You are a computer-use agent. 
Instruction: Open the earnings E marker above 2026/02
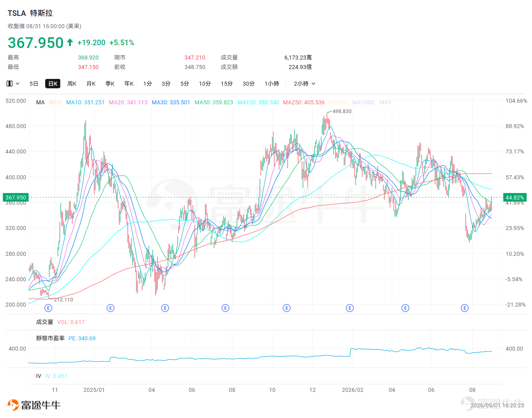[x=350, y=308]
